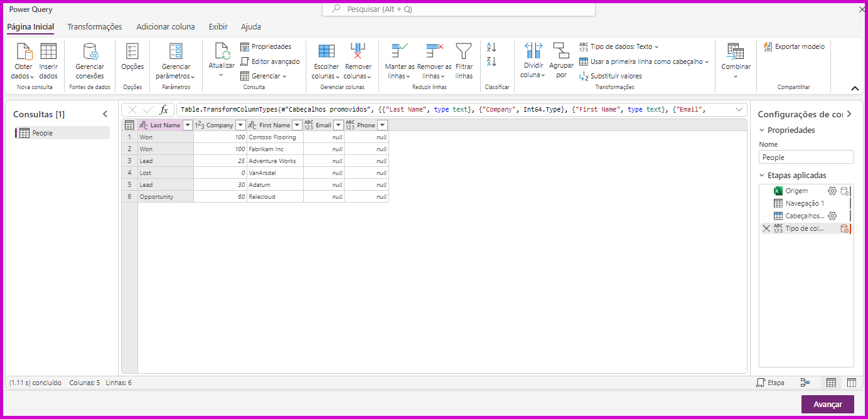Open Gerenciar parâmetros
This screenshot has height=419, width=868.
point(176,61)
